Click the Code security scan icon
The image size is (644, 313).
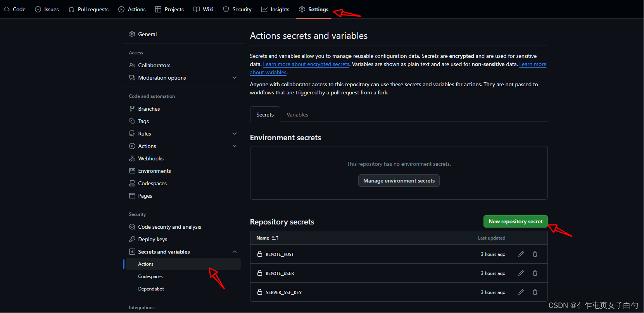[x=132, y=227]
